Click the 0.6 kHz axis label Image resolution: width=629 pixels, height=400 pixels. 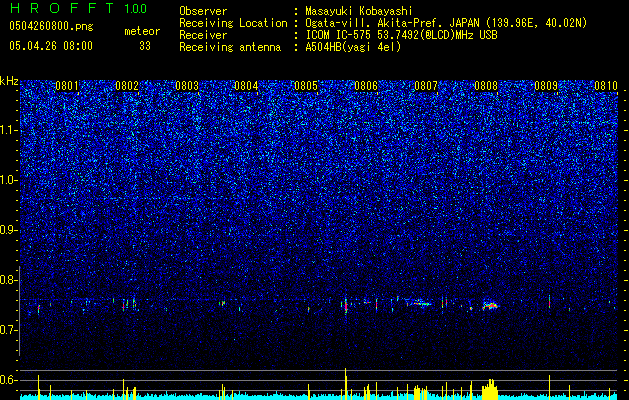click(9, 380)
